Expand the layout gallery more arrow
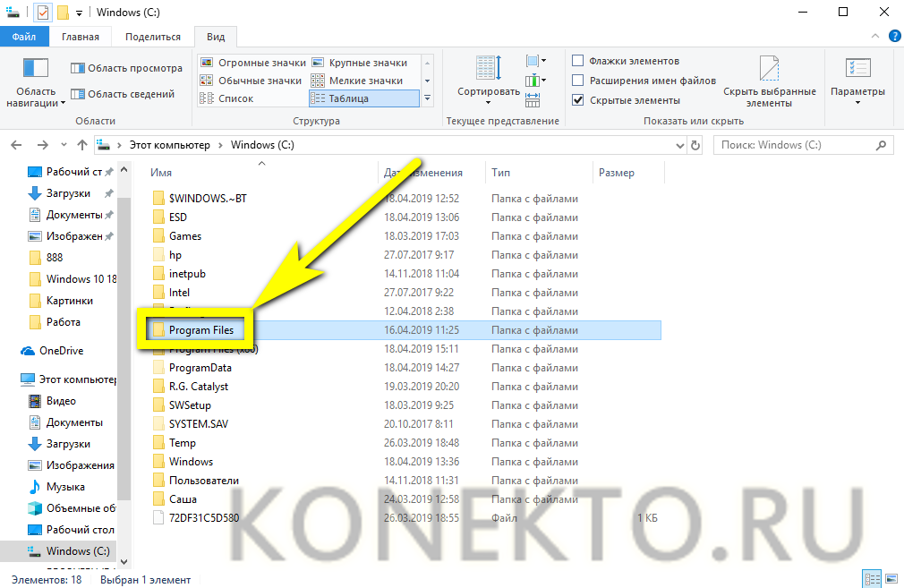Image resolution: width=904 pixels, height=588 pixels. (x=427, y=98)
